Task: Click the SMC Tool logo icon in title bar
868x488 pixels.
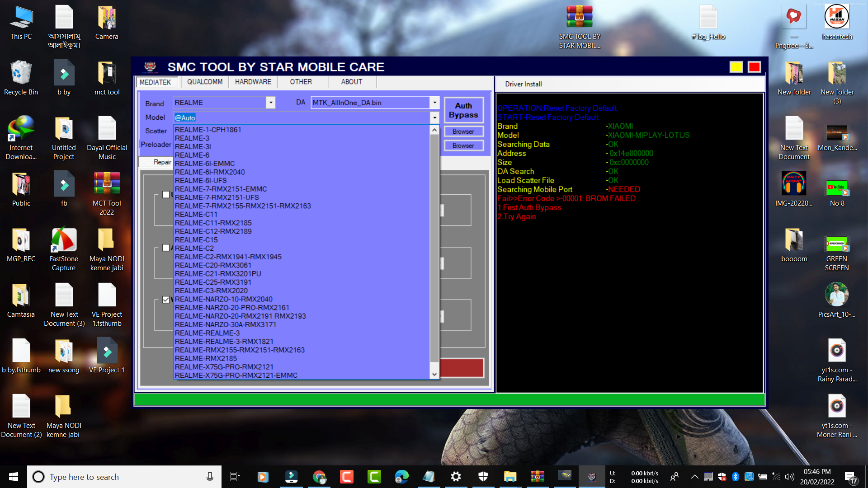Action: pyautogui.click(x=150, y=67)
